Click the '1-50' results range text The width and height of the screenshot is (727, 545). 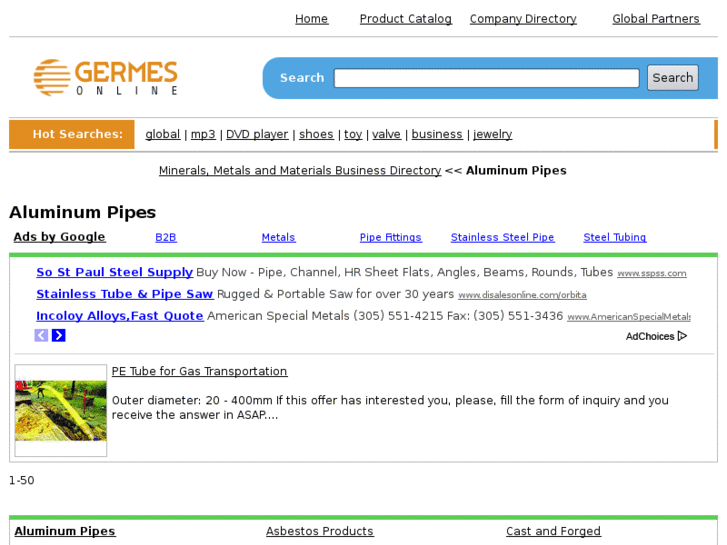[22, 481]
